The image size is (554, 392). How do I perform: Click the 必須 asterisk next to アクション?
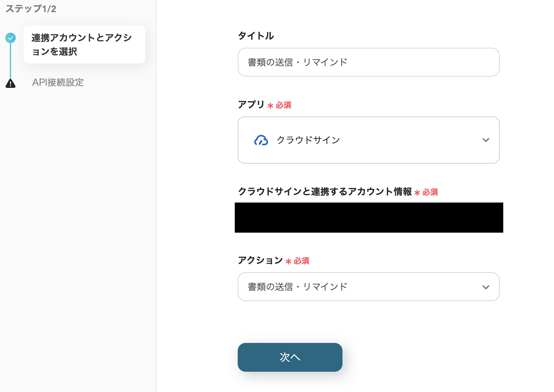pyautogui.click(x=288, y=261)
